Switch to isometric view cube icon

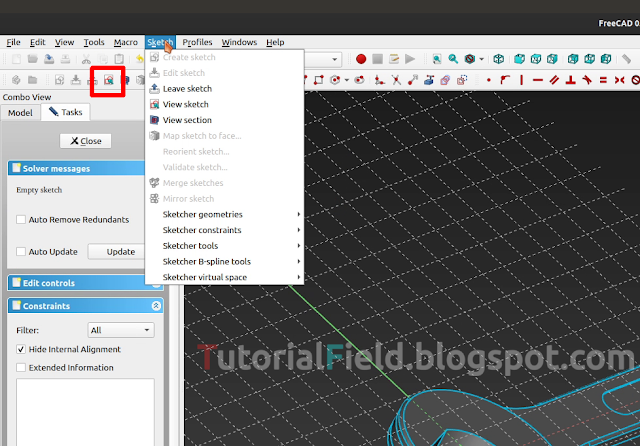pyautogui.click(x=498, y=59)
